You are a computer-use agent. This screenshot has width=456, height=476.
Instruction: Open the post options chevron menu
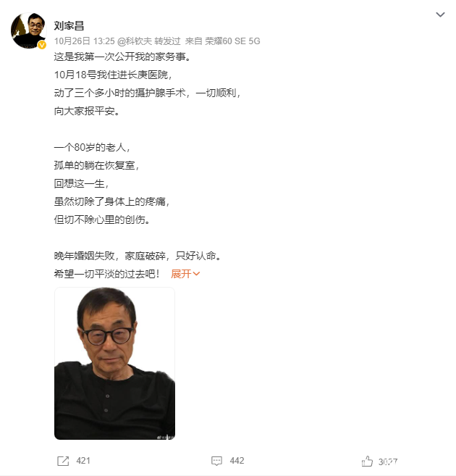pyautogui.click(x=440, y=14)
